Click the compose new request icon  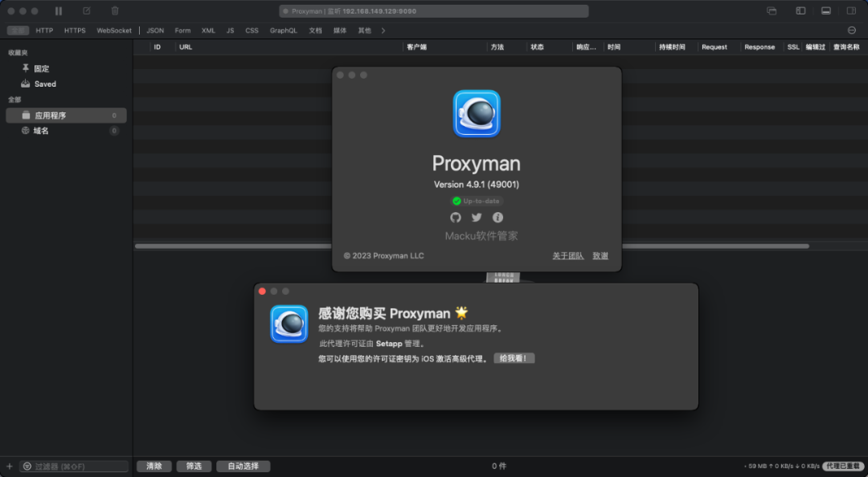tap(86, 11)
